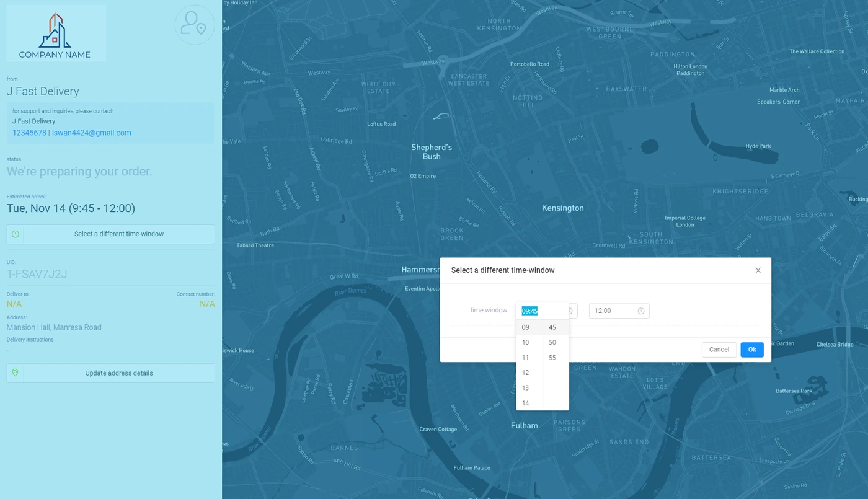Click the company logo image
The image size is (868, 499).
click(x=56, y=33)
